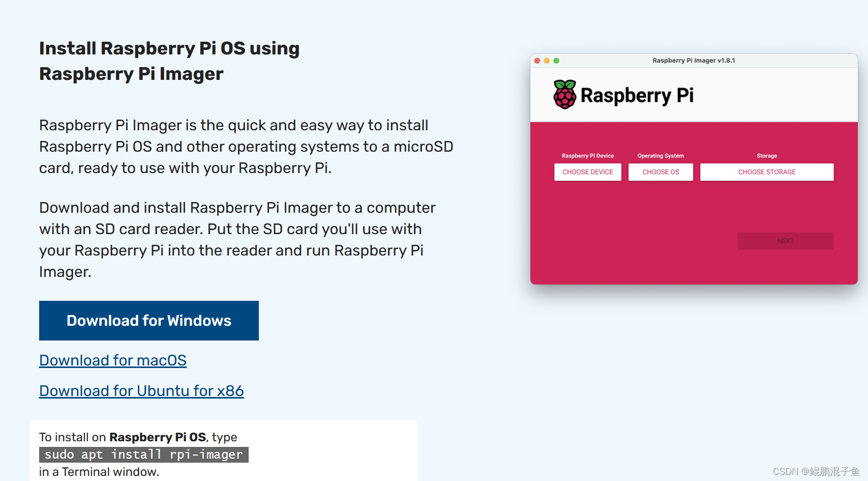The height and width of the screenshot is (481, 868).
Task: Minimize the Imager window with yellow dot
Action: point(547,61)
